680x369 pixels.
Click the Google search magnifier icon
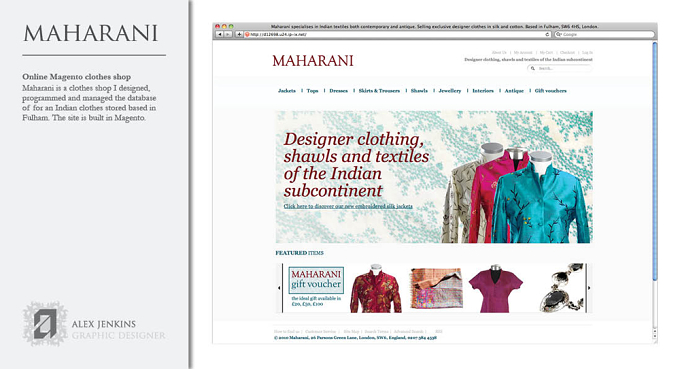tap(559, 34)
